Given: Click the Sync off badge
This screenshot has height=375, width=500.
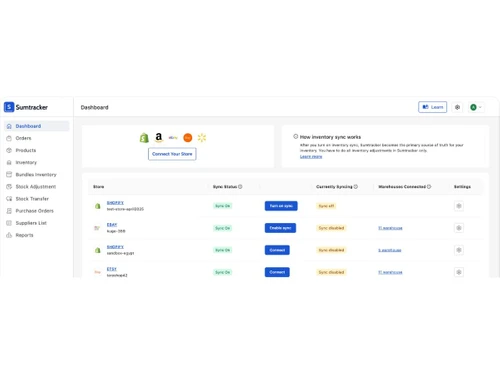Looking at the screenshot, I should (x=326, y=206).
